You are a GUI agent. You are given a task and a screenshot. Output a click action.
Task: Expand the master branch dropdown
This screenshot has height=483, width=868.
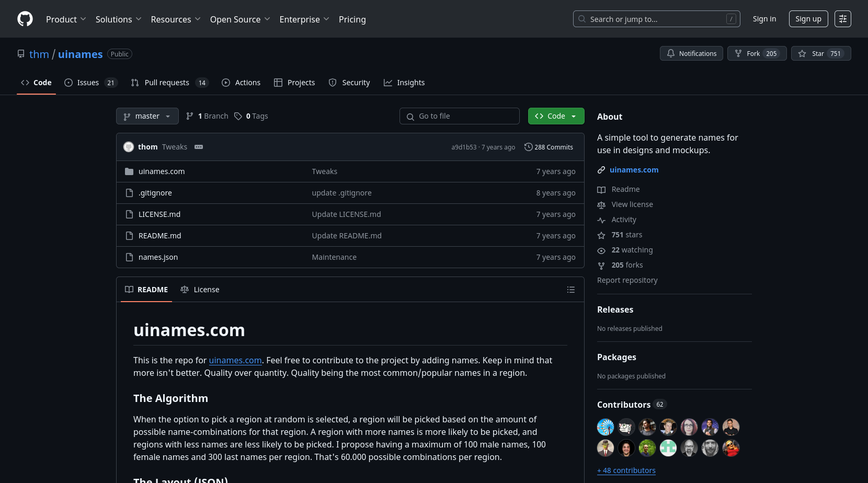147,116
